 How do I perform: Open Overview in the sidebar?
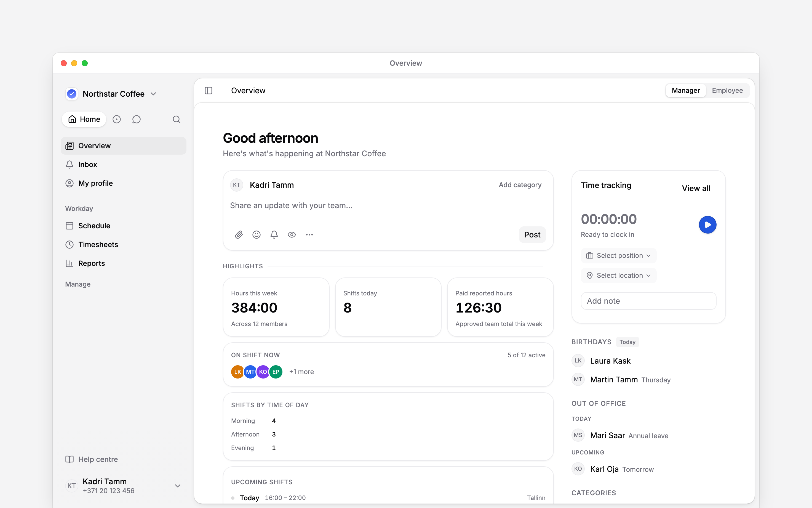(124, 146)
